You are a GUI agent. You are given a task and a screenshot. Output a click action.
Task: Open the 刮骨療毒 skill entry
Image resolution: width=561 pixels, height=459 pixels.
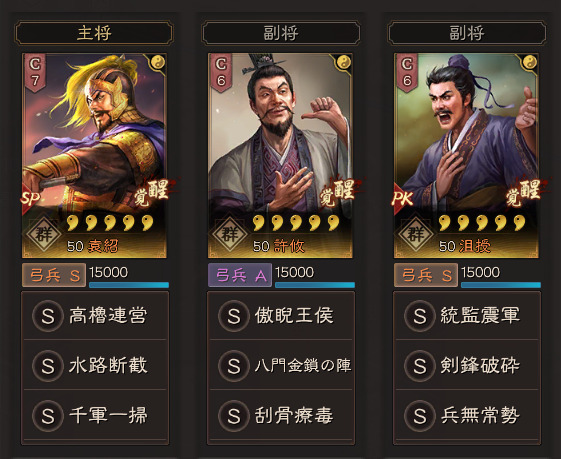tap(281, 415)
